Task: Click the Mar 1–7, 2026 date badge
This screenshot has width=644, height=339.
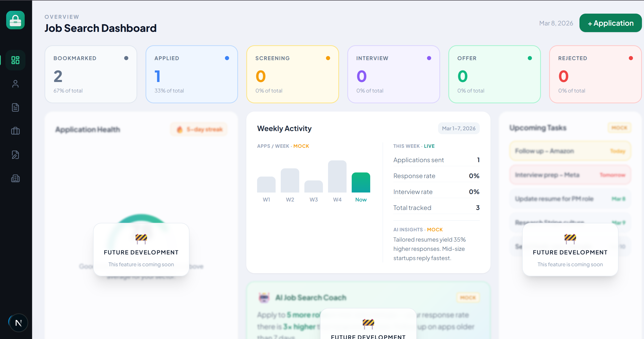Action: 459,128
